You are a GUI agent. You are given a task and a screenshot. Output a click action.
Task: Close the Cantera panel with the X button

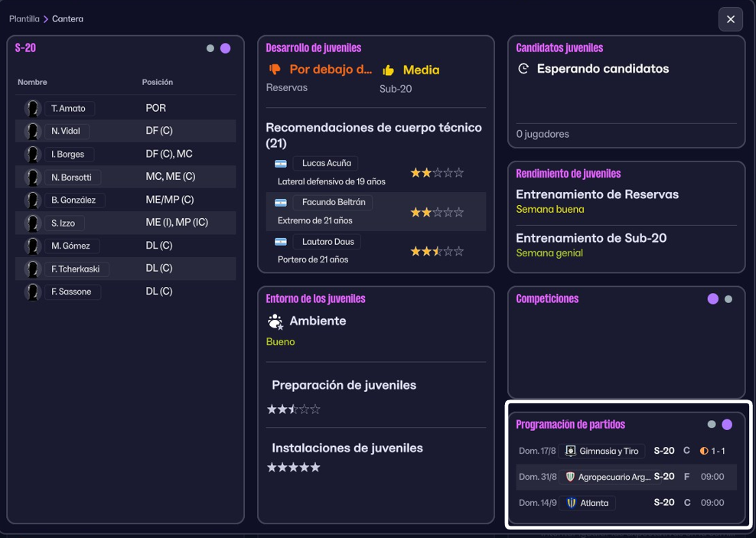pyautogui.click(x=731, y=19)
